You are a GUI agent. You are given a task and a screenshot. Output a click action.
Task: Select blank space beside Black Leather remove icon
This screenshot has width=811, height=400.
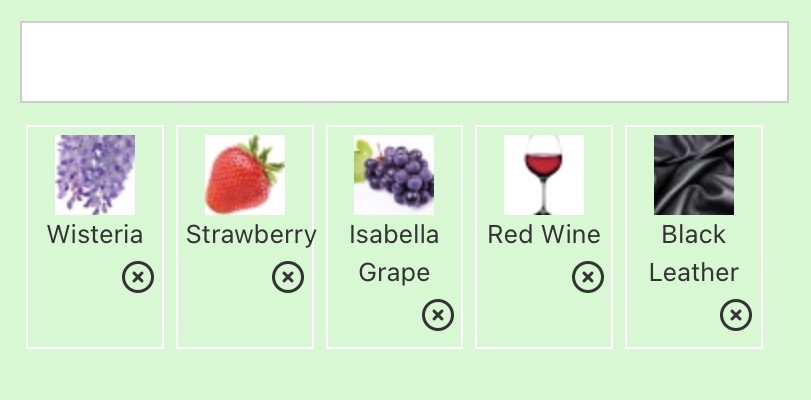672,316
